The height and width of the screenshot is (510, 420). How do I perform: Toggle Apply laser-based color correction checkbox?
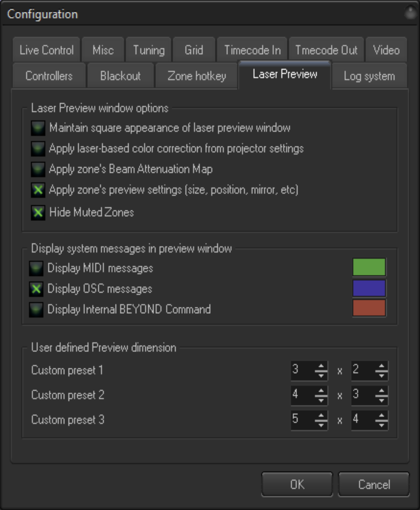[38, 149]
